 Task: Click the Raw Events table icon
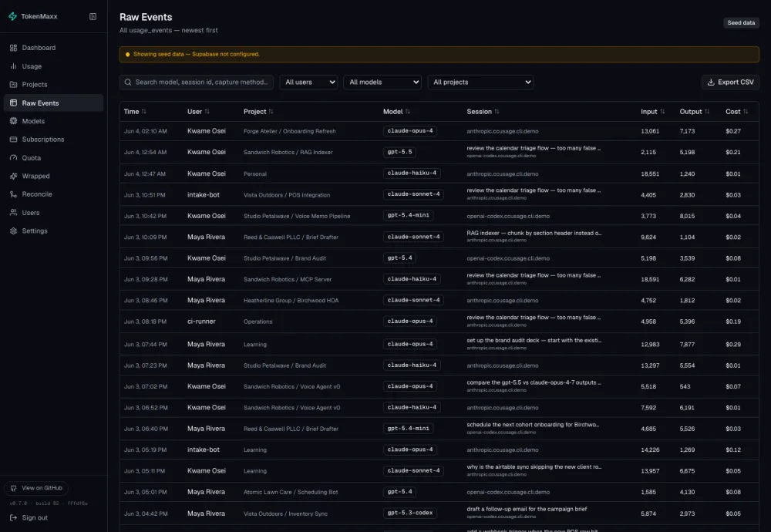pos(13,103)
